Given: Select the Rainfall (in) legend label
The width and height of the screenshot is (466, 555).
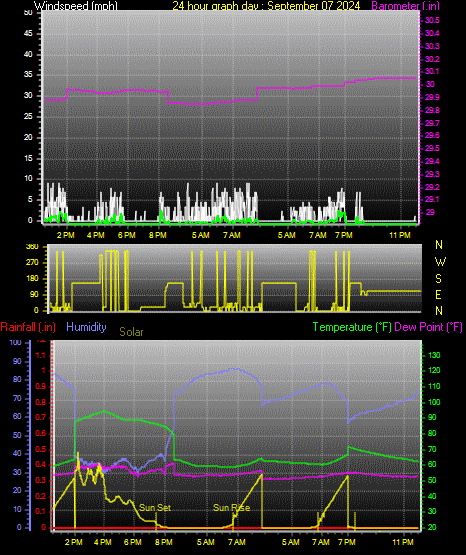Looking at the screenshot, I should [x=28, y=327].
